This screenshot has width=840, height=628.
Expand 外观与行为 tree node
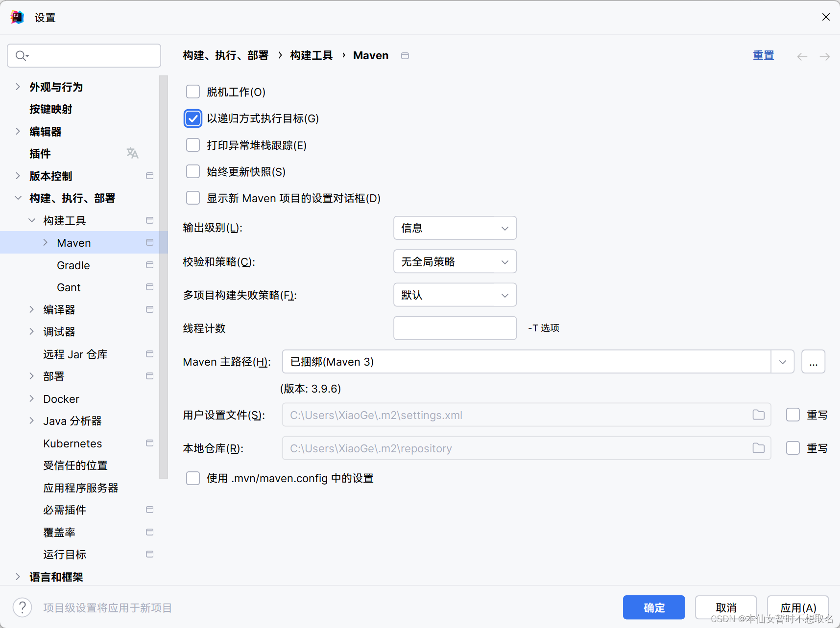[x=18, y=87]
